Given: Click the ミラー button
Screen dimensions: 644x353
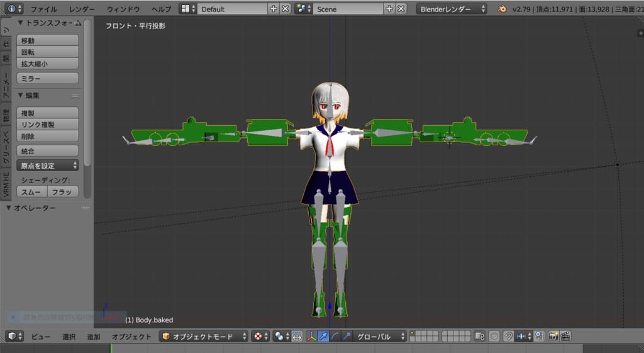Looking at the screenshot, I should (47, 79).
